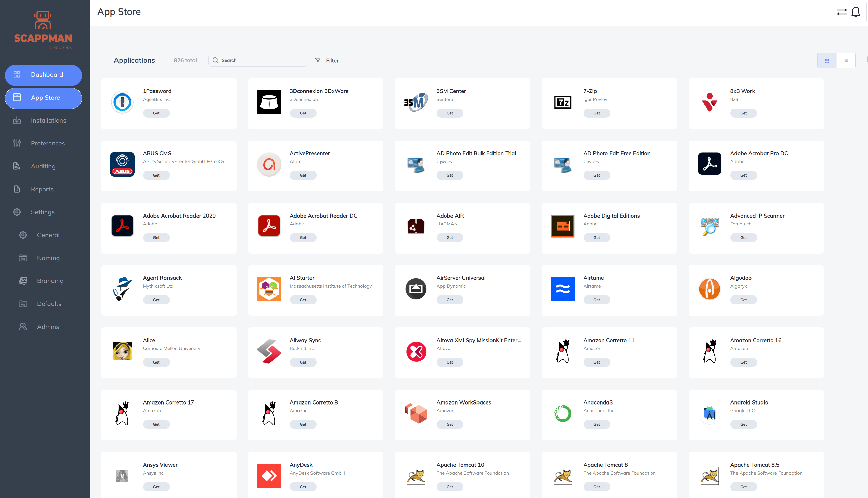The image size is (868, 498).
Task: Click the Airtame app icon
Action: coord(562,289)
